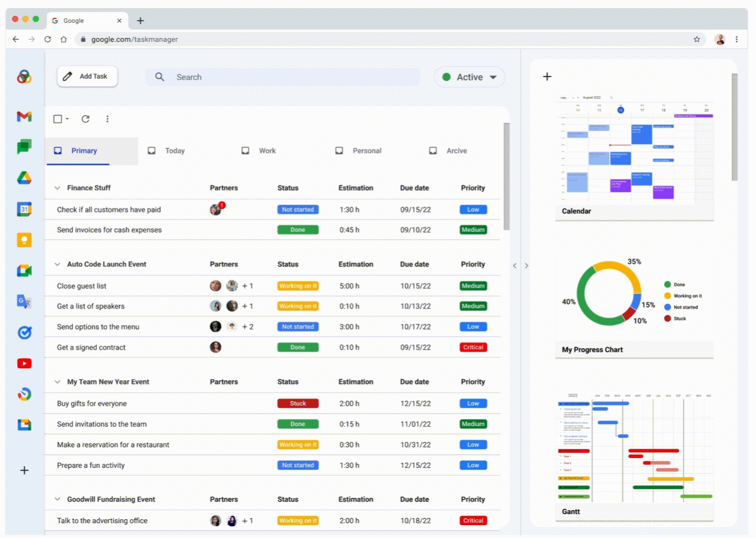Click the Add Task button
This screenshot has height=538, width=756.
click(x=87, y=76)
